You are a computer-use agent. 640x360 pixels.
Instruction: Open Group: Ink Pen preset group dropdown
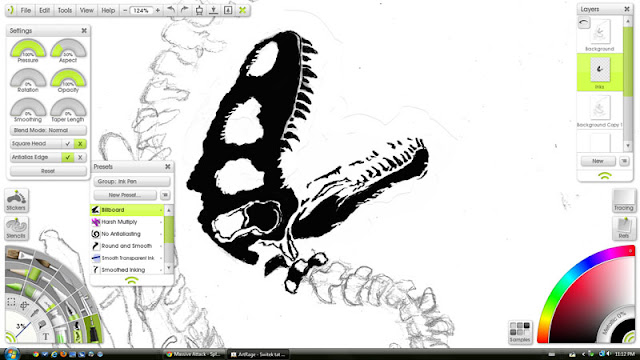point(131,181)
